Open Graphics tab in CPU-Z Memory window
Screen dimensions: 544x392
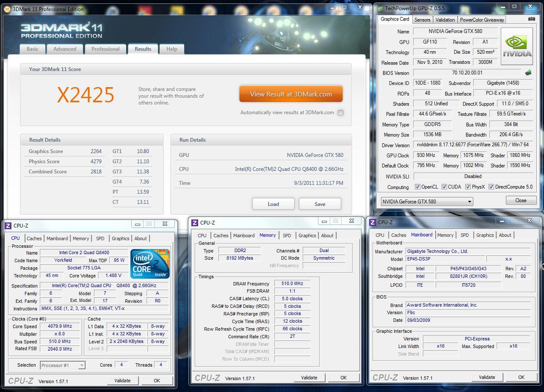(307, 236)
